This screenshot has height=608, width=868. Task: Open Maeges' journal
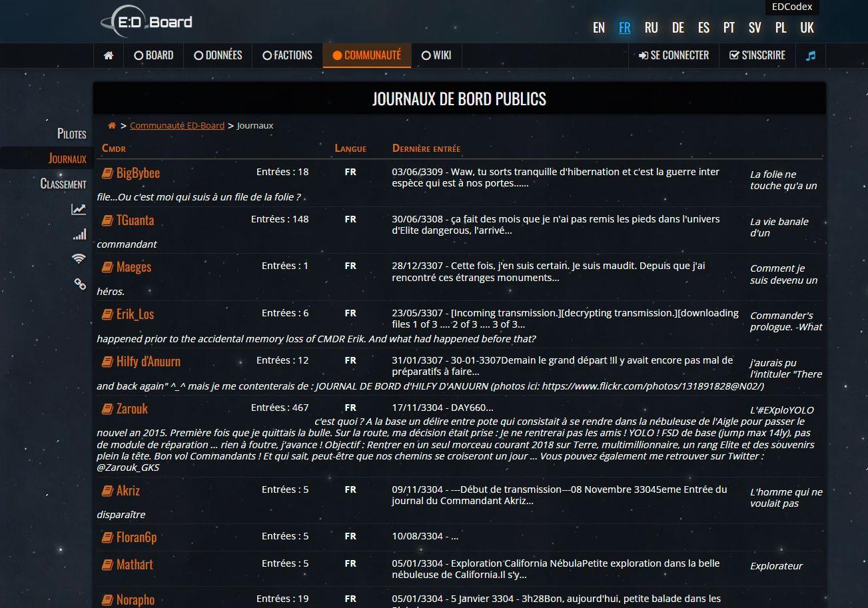tap(134, 267)
